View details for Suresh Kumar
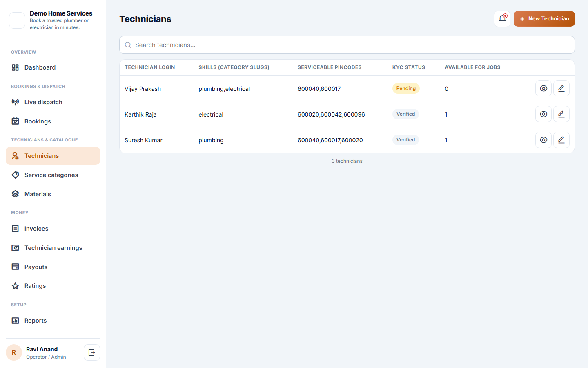This screenshot has width=588, height=368. (x=543, y=140)
